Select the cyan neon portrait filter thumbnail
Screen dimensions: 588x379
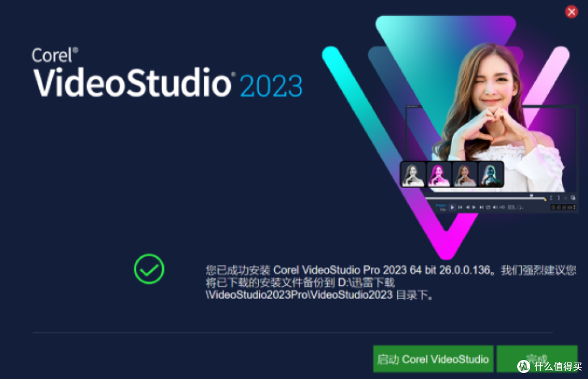(491, 175)
